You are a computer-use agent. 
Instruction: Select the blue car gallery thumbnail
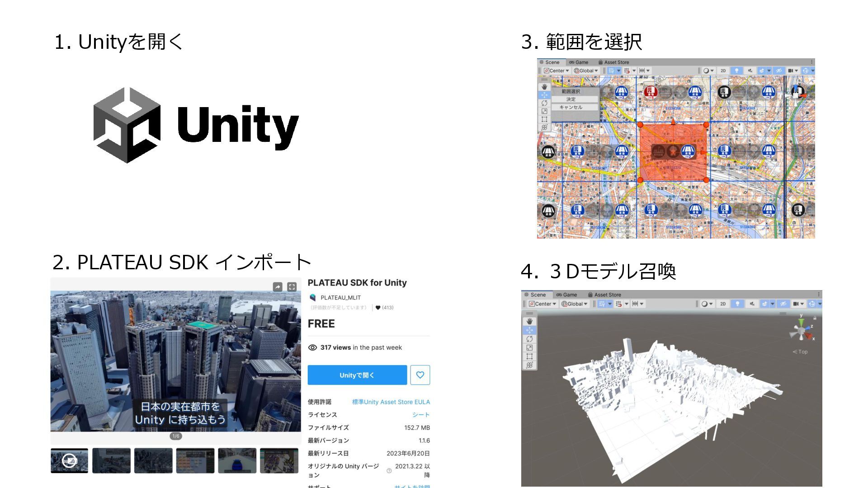pos(237,460)
